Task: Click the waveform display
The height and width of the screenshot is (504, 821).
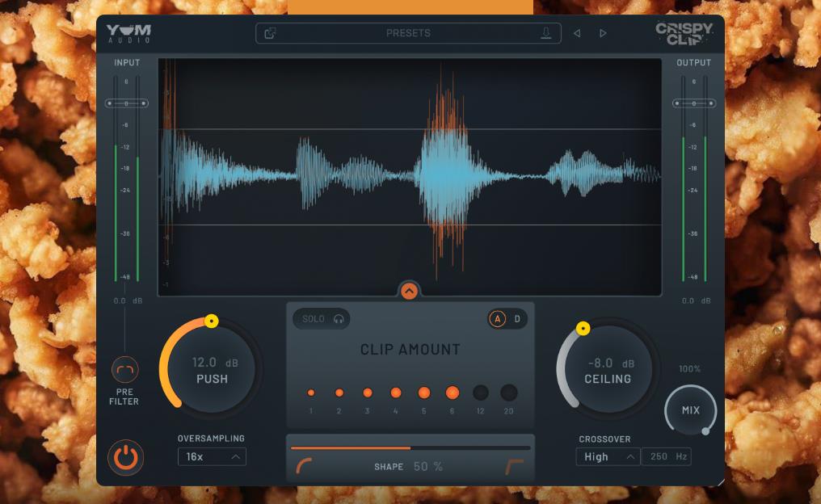Action: coord(410,177)
